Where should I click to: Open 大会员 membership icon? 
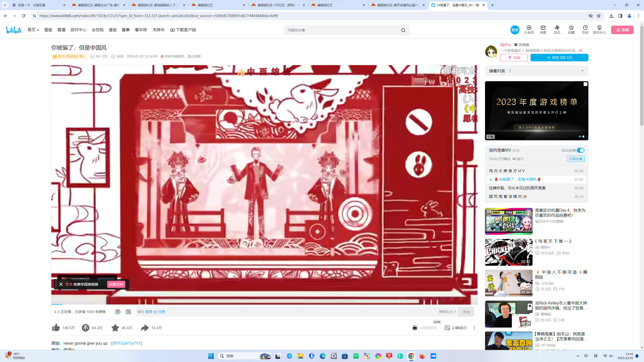[529, 30]
